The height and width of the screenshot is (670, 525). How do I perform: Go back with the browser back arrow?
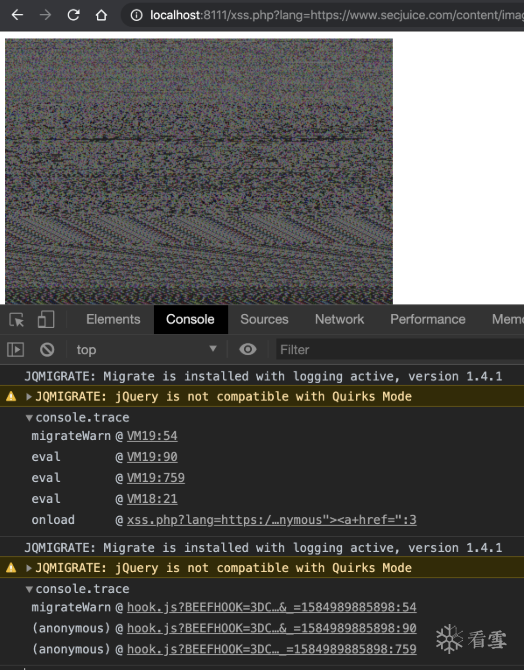pos(17,15)
